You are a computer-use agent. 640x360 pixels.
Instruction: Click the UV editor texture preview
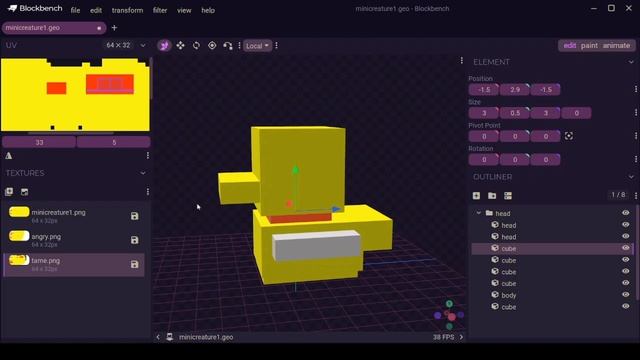(75, 95)
